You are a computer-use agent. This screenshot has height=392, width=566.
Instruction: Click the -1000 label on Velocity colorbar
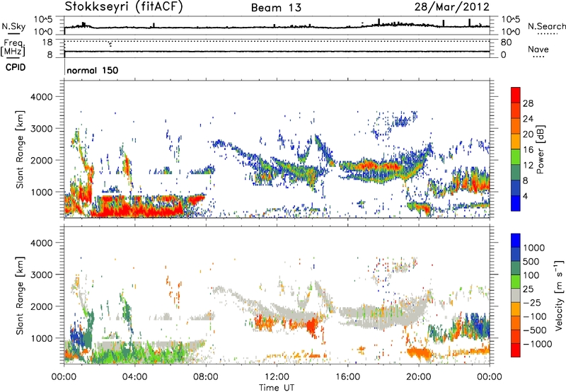pyautogui.click(x=537, y=344)
